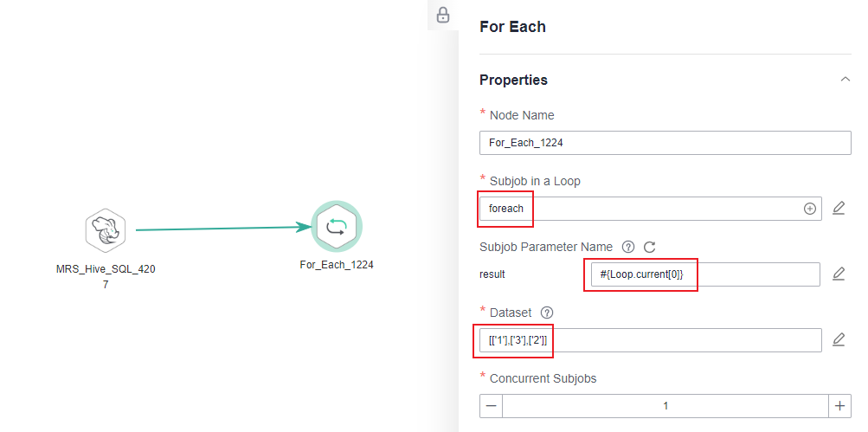This screenshot has width=868, height=432.
Task: Collapse the Properties section chevron
Action: [845, 80]
